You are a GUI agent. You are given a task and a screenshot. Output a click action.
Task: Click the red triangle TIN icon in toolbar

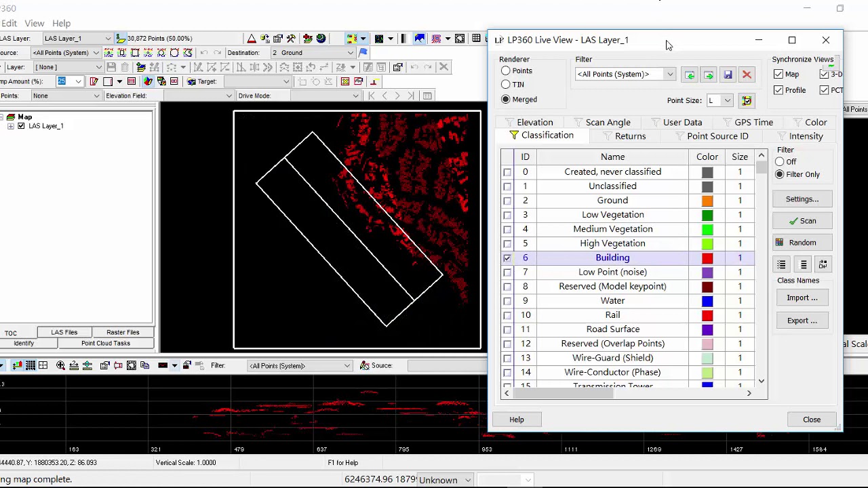point(252,39)
